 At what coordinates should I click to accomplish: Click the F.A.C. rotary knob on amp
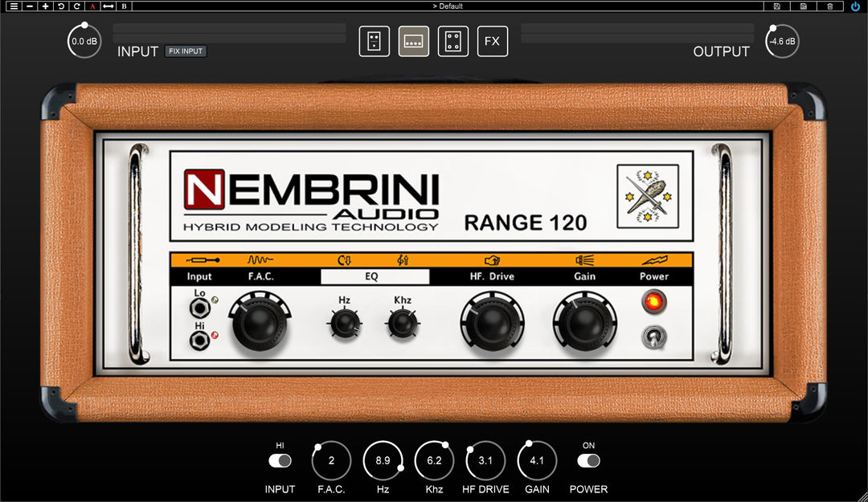coord(260,324)
